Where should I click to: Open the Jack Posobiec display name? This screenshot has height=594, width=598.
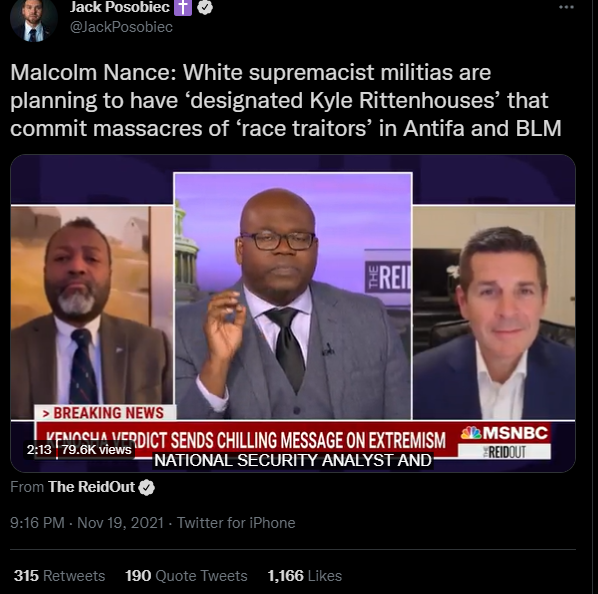[x=119, y=7]
